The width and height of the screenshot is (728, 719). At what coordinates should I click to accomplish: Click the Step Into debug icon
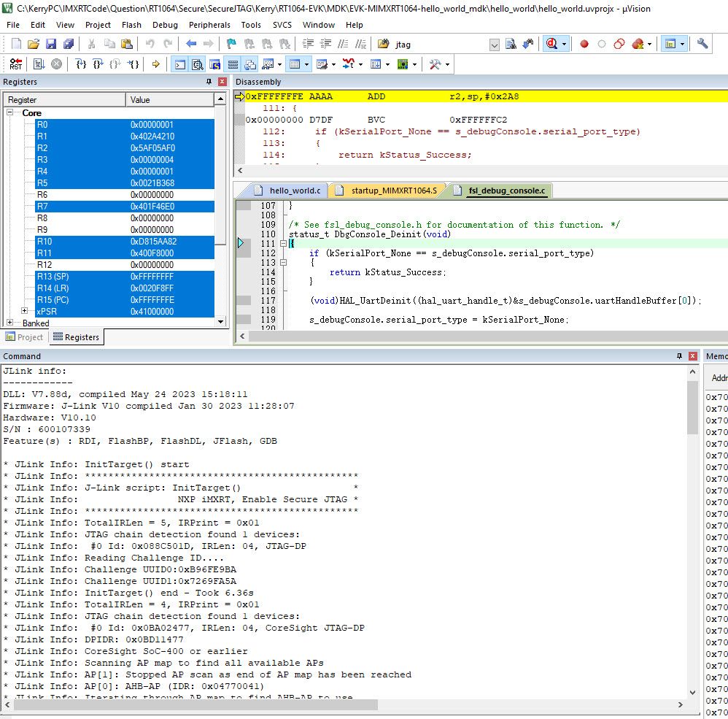coord(82,64)
